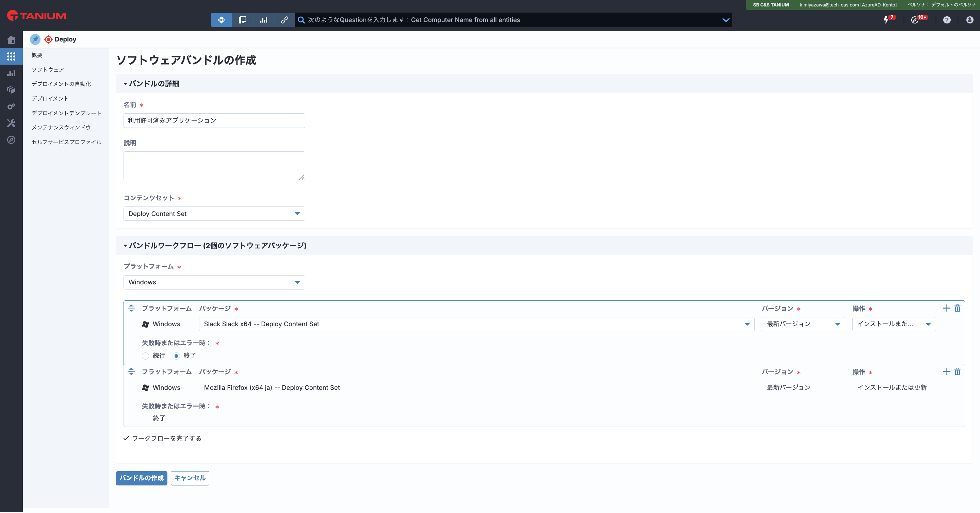This screenshot has height=513, width=980.
Task: Select the link icon in the top toolbar
Action: [x=284, y=20]
